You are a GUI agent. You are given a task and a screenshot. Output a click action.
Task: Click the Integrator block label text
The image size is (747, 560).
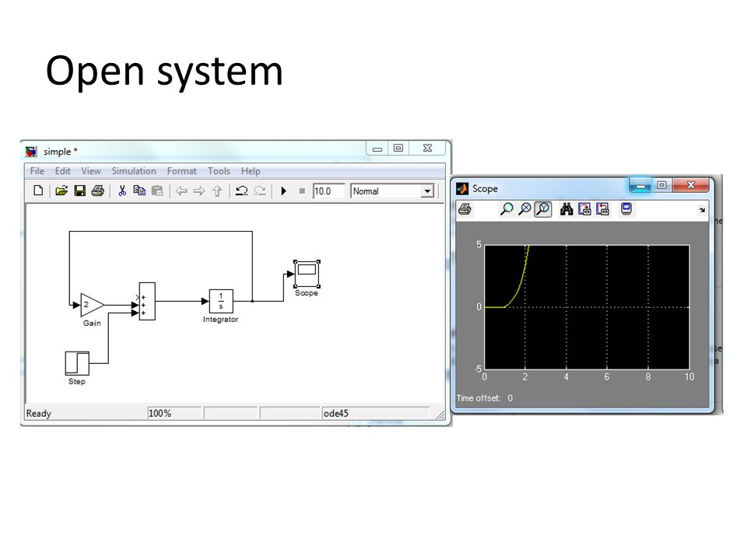tap(220, 320)
